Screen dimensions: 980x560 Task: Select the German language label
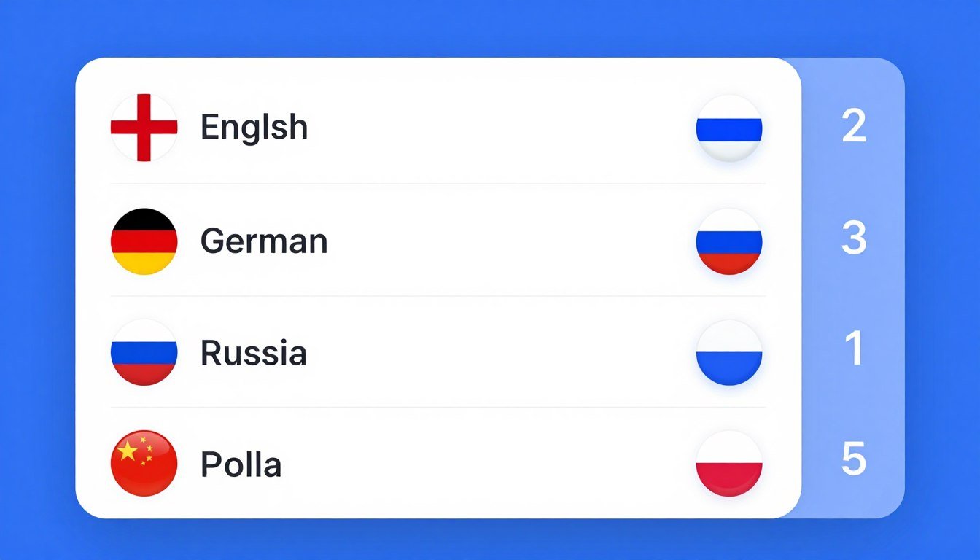[x=264, y=241]
